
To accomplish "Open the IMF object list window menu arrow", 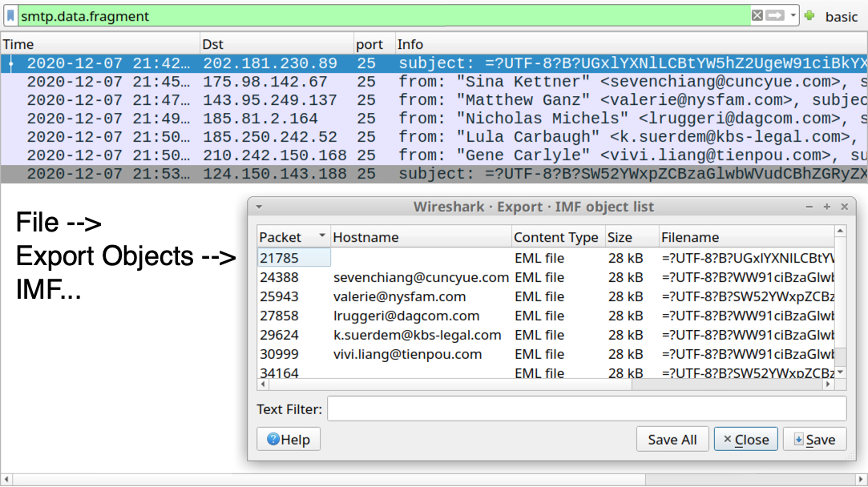I will click(259, 207).
